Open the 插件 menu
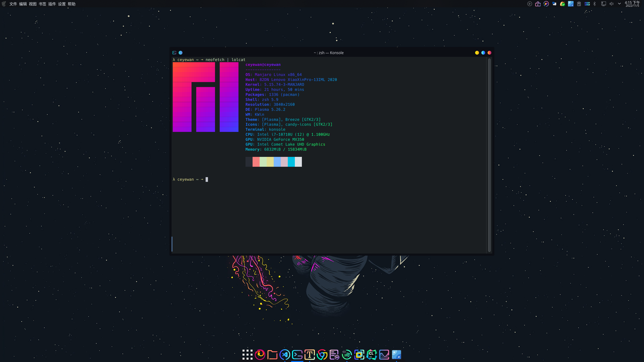Viewport: 644px width, 362px height. click(52, 4)
